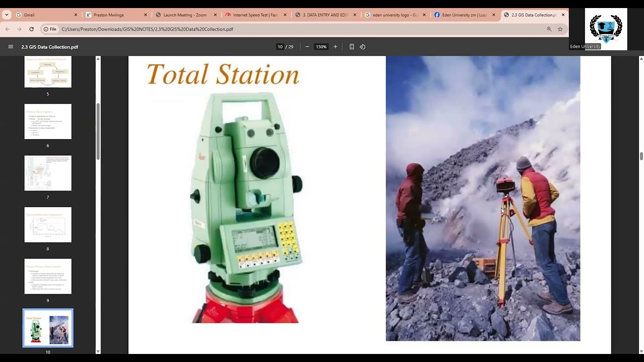The width and height of the screenshot is (644, 362).
Task: Click the zoom magnifier icon in address bar
Action: point(549,29)
